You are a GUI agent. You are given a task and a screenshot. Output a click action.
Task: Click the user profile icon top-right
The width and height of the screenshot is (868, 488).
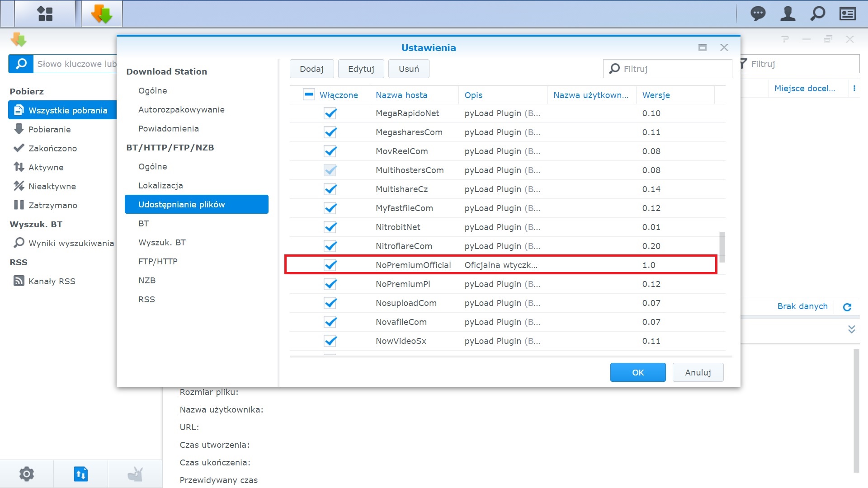789,14
